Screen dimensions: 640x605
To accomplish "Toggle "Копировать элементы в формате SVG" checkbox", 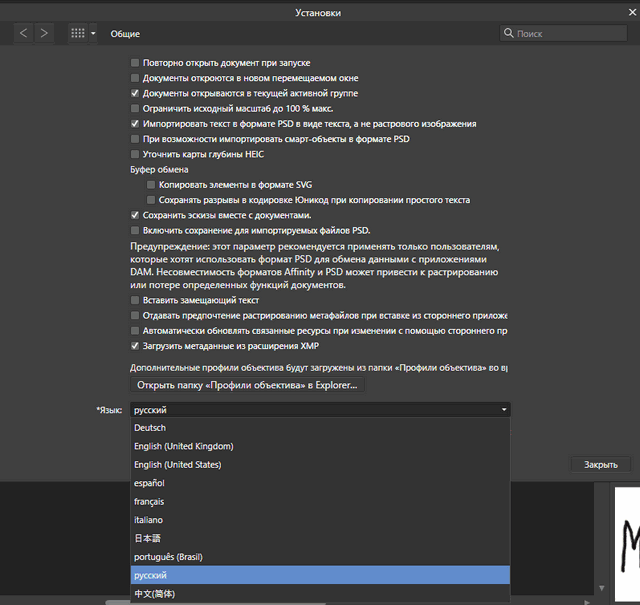I will [151, 185].
